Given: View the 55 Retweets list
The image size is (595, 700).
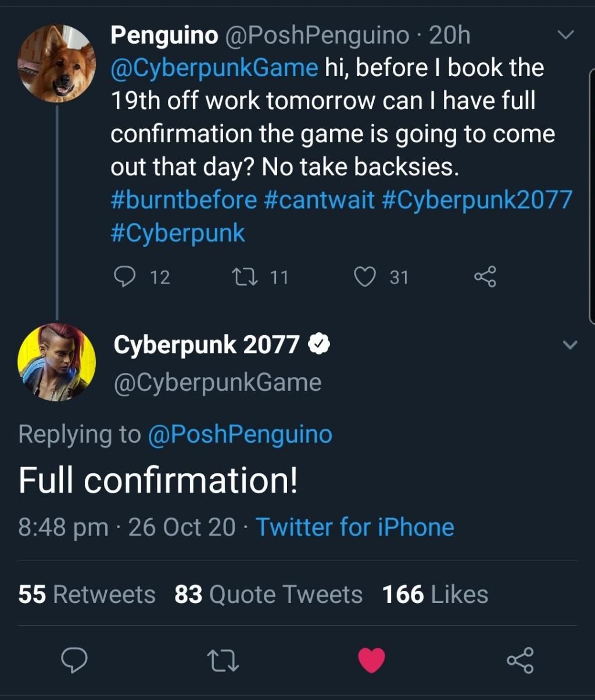Looking at the screenshot, I should pyautogui.click(x=87, y=594).
